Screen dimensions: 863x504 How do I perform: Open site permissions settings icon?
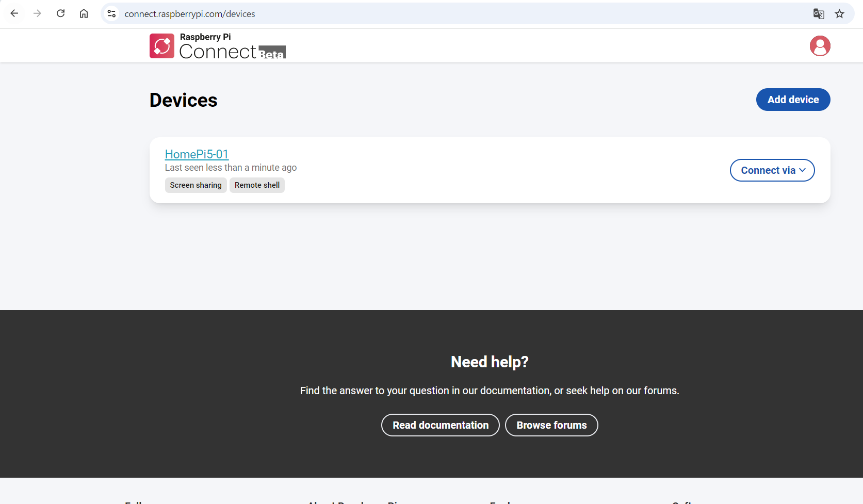pos(111,13)
